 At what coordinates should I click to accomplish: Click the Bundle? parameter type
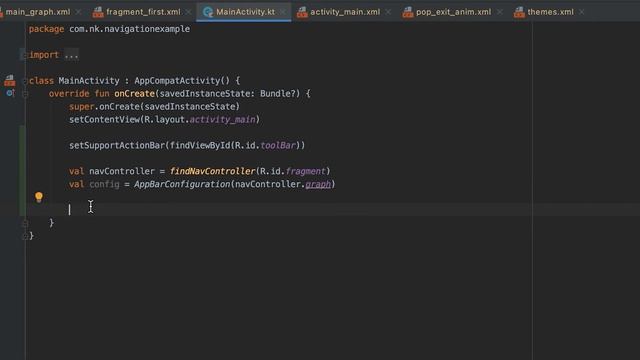[x=278, y=93]
